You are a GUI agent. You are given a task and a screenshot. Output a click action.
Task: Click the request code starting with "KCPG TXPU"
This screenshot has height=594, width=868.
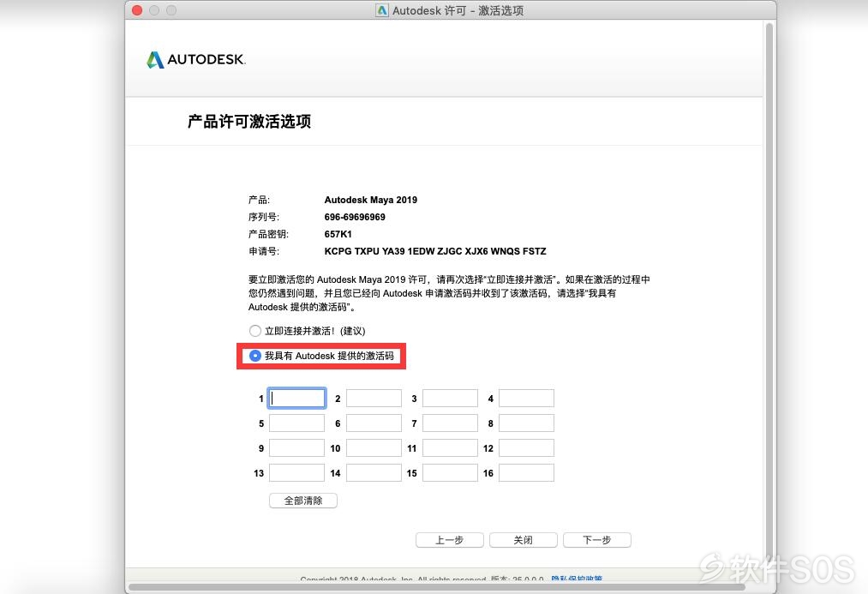coord(435,251)
